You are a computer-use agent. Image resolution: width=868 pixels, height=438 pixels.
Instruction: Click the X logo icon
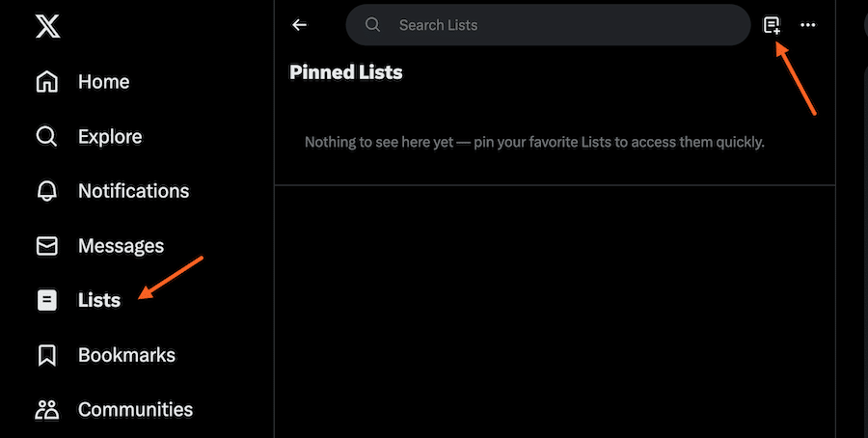point(47,27)
